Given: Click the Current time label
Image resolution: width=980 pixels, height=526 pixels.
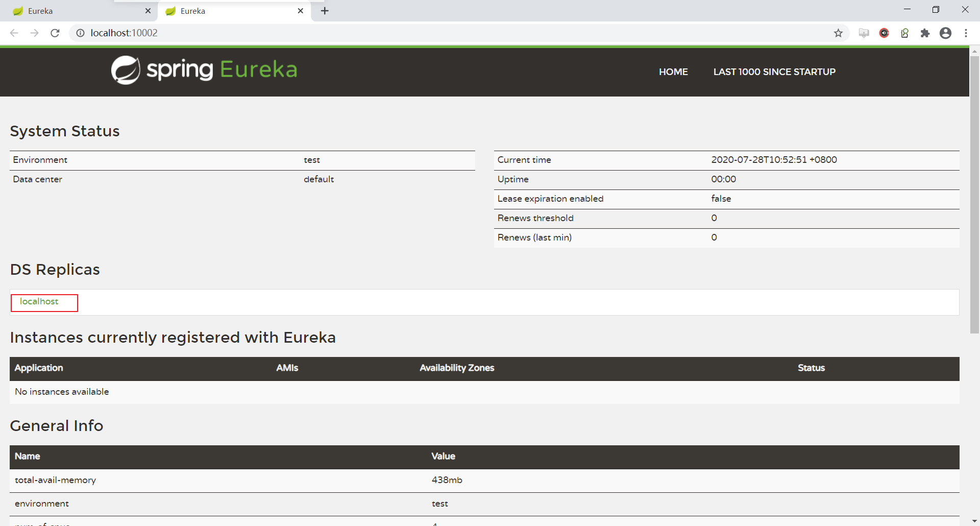Looking at the screenshot, I should click(524, 160).
